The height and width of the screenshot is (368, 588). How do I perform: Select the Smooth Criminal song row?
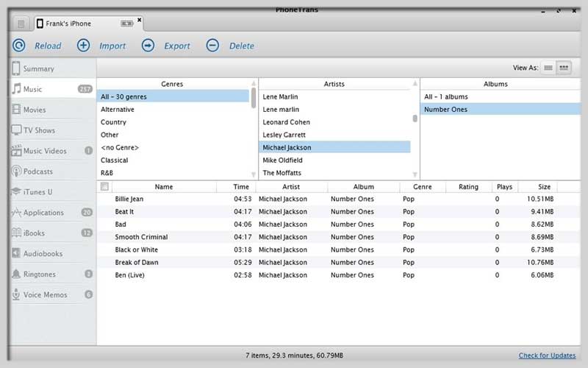(338, 237)
